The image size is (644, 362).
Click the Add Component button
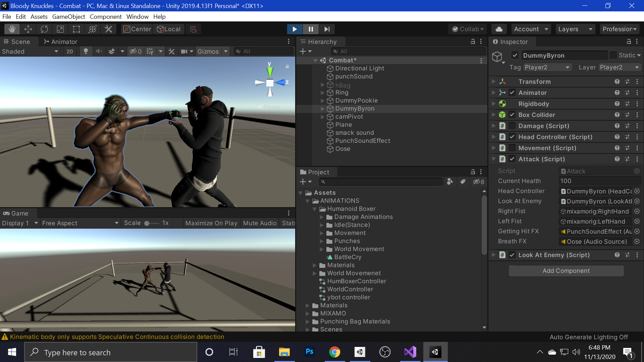pos(566,271)
